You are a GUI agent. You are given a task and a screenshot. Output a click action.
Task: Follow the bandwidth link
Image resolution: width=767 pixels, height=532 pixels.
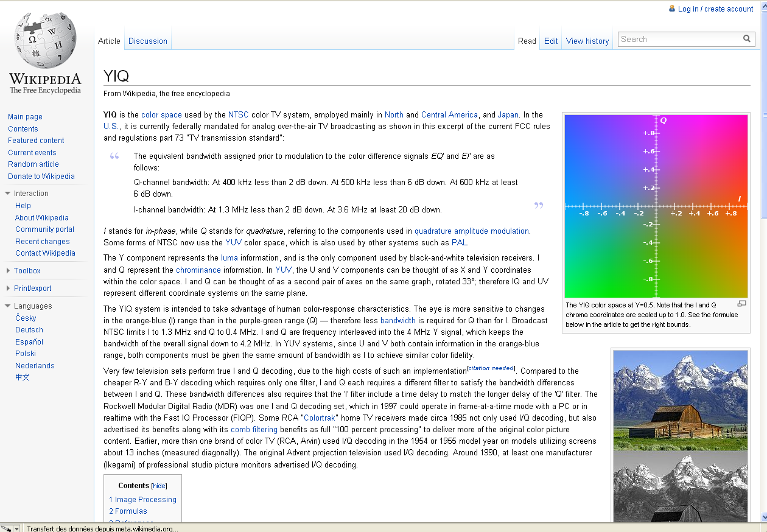coord(398,321)
